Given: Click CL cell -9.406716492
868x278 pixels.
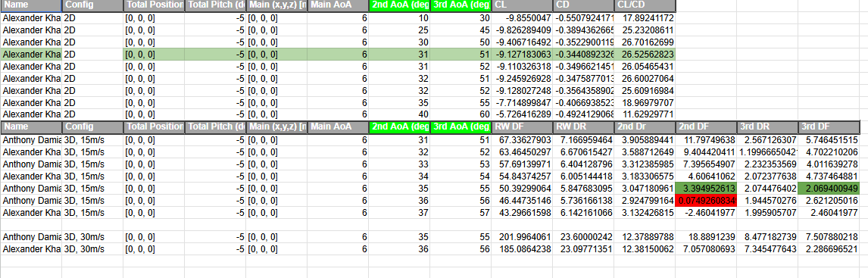Looking at the screenshot, I should [x=522, y=42].
